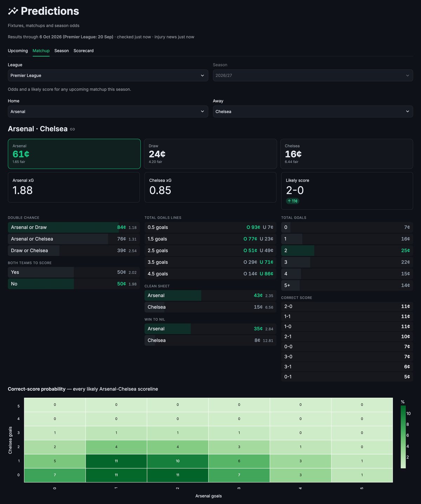
Task: Click the Draw or Chelsea double chance row
Action: 74,250
